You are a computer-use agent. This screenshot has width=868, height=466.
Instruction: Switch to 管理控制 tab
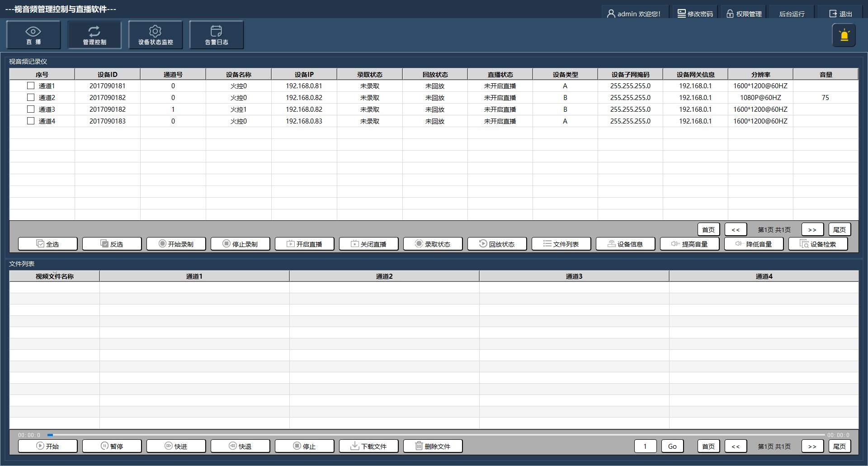coord(94,35)
